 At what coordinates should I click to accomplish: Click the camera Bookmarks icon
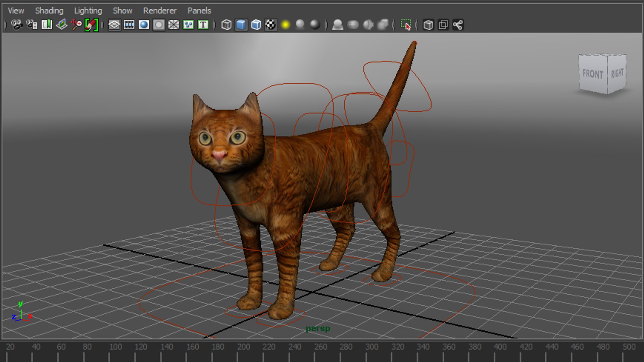point(47,25)
